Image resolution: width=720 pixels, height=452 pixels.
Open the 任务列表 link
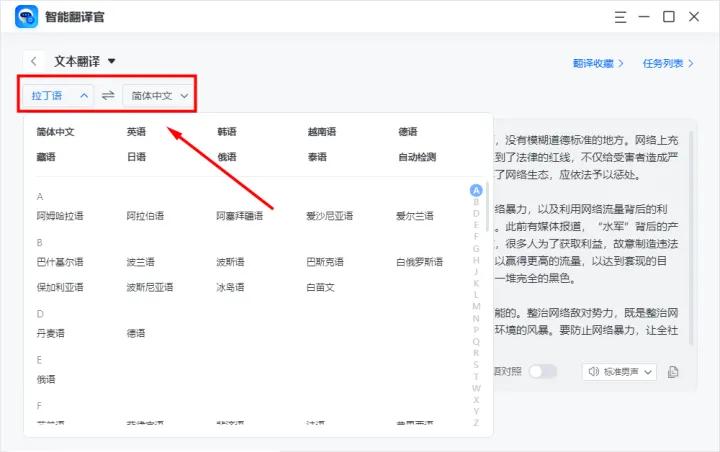[668, 63]
